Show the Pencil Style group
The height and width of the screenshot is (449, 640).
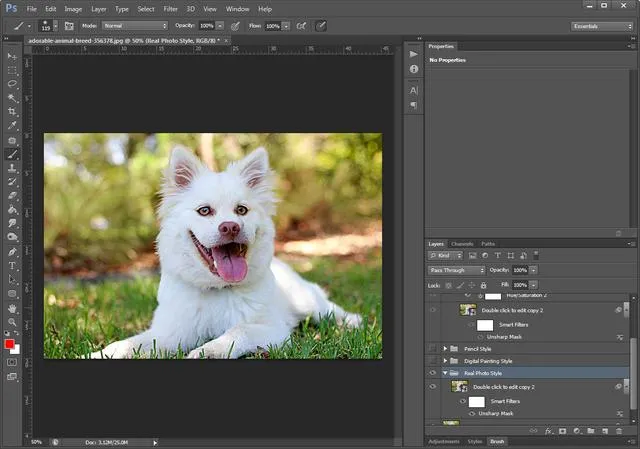point(433,349)
